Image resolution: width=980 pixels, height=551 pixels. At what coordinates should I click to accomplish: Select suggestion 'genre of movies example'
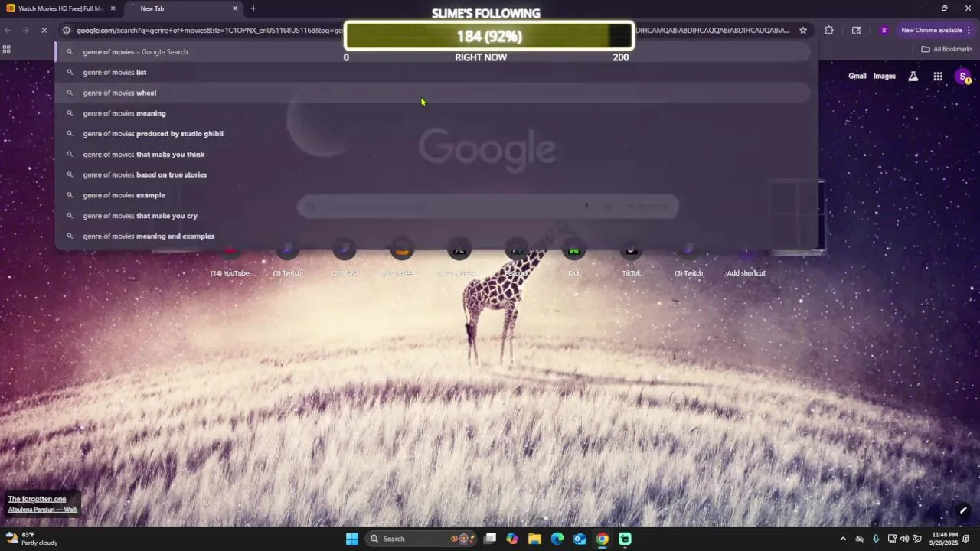[x=433, y=195]
